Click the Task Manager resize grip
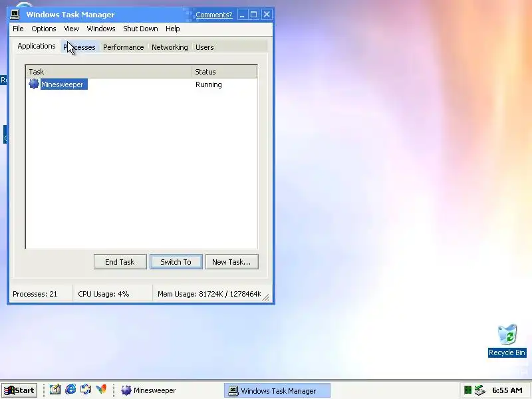 click(x=265, y=297)
